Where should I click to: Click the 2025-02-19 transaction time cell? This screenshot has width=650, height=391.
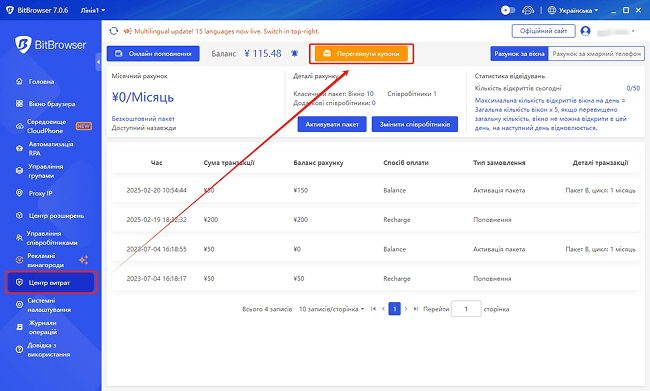point(157,220)
